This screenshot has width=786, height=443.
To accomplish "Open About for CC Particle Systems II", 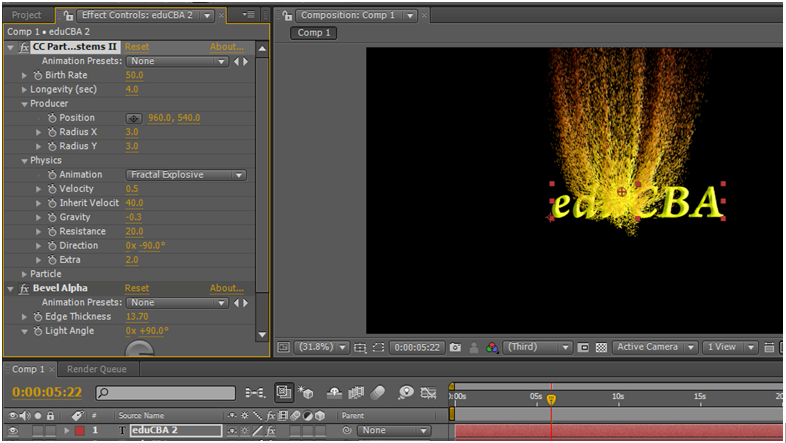I will click(227, 47).
